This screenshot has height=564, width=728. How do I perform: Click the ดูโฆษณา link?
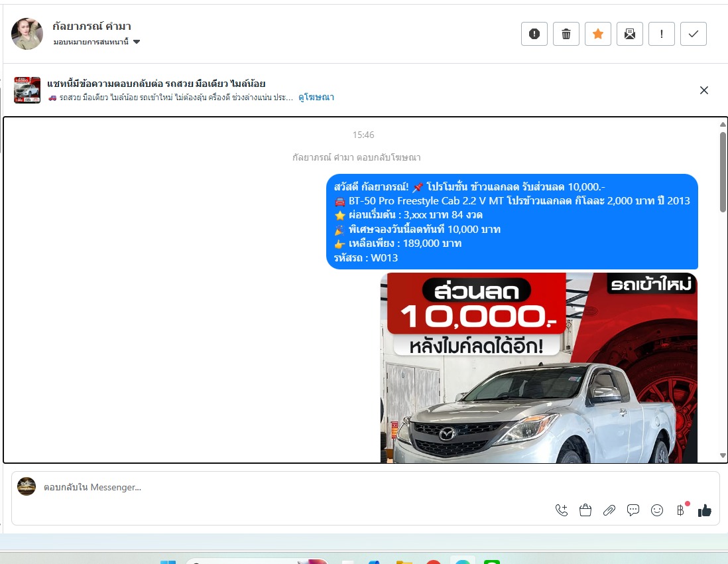(x=316, y=98)
